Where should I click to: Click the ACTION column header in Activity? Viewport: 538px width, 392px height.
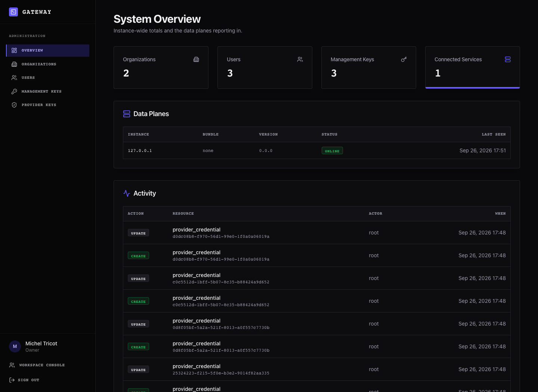pos(136,214)
